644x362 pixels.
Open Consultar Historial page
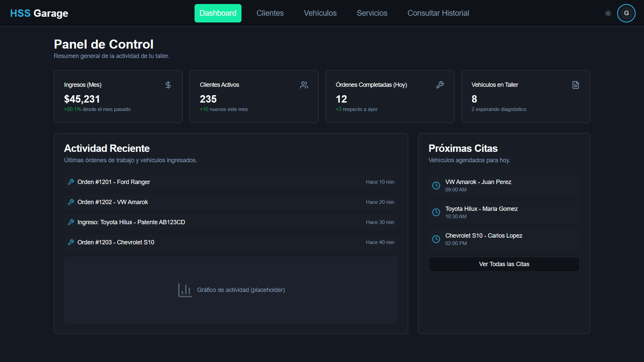tap(438, 13)
